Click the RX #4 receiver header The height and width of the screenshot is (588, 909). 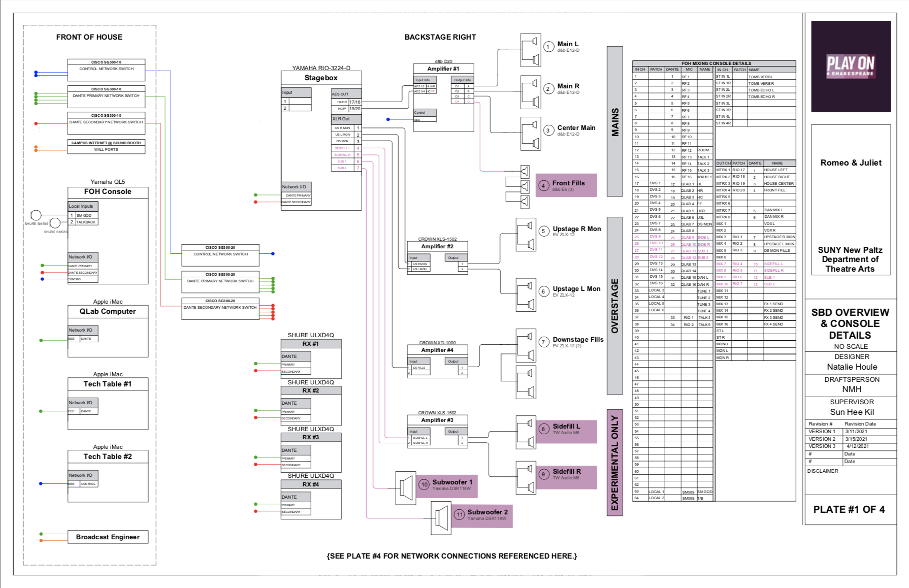click(311, 485)
